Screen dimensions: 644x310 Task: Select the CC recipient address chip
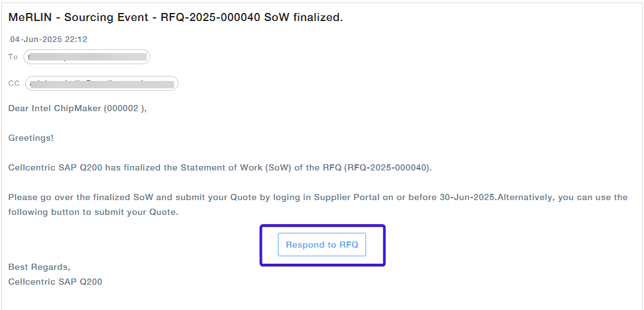101,83
